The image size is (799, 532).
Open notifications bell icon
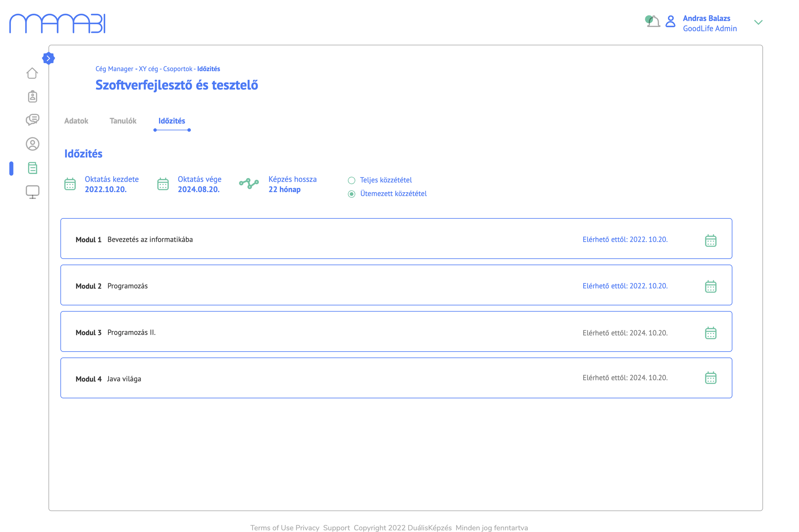[x=653, y=22]
